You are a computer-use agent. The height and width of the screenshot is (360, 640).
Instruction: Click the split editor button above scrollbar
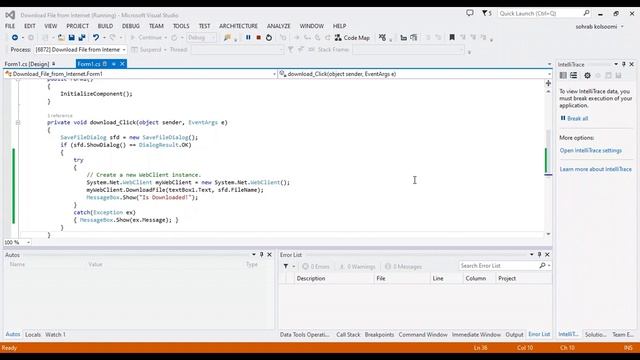pos(548,83)
